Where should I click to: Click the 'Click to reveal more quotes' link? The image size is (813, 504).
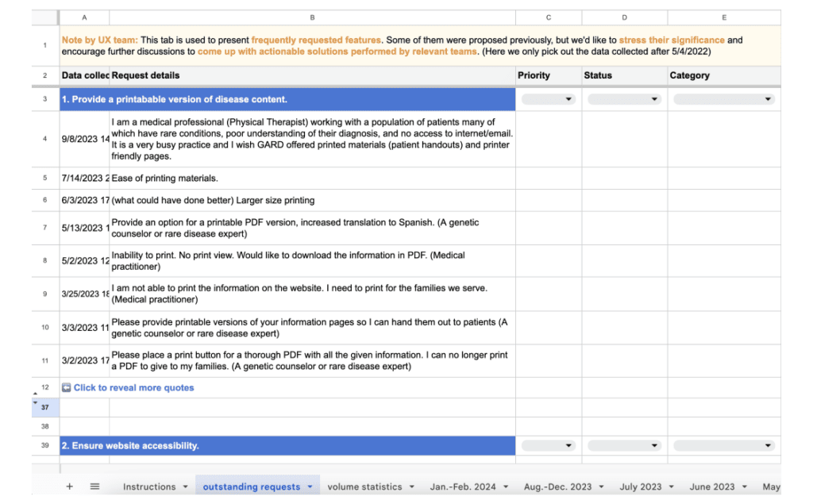tap(133, 387)
